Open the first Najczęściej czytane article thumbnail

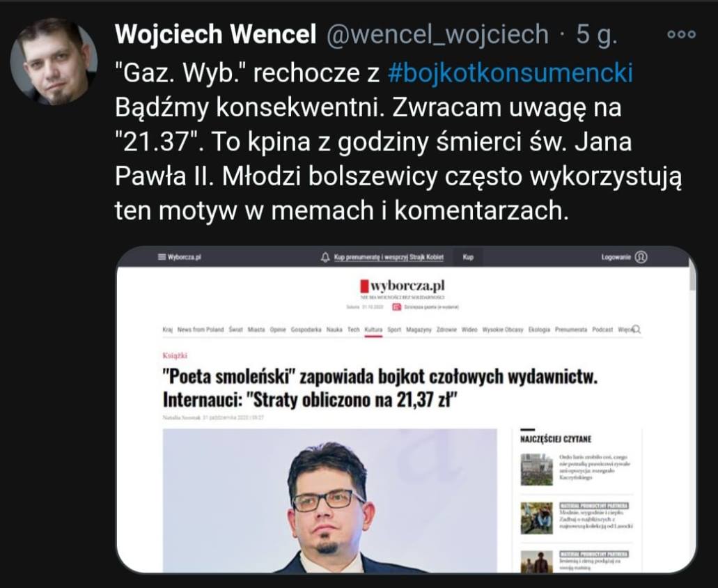click(x=537, y=469)
